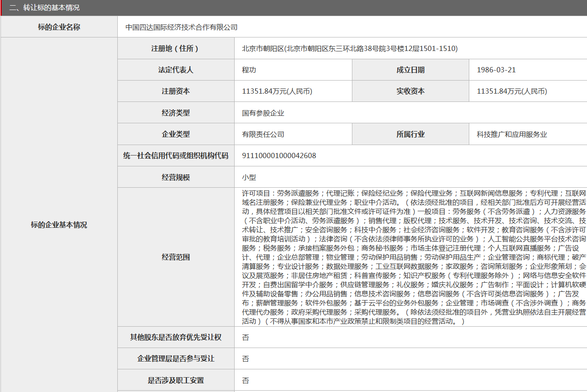Select the registered address starting 北京市朝阳区
The height and width of the screenshot is (392, 587).
[350, 48]
